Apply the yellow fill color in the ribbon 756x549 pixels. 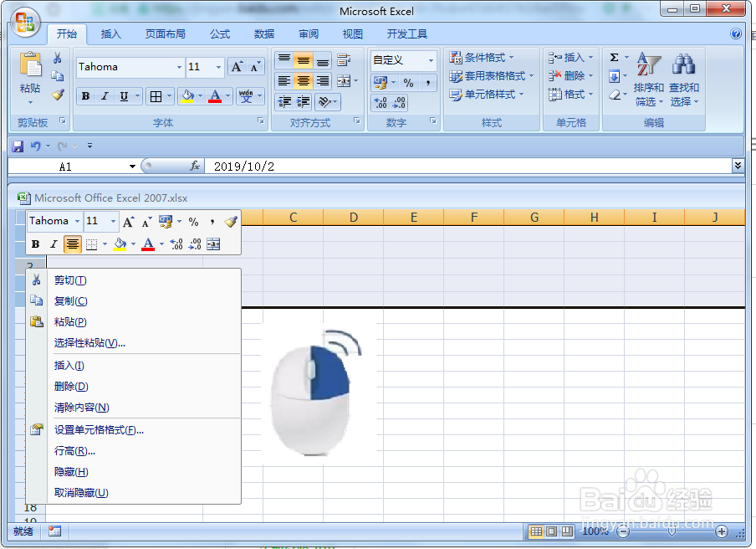pos(187,96)
